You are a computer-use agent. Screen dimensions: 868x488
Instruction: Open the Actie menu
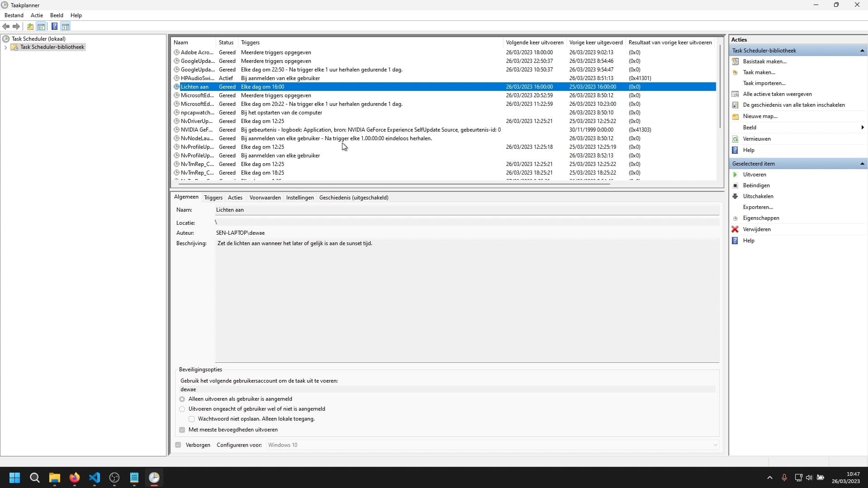click(x=37, y=15)
